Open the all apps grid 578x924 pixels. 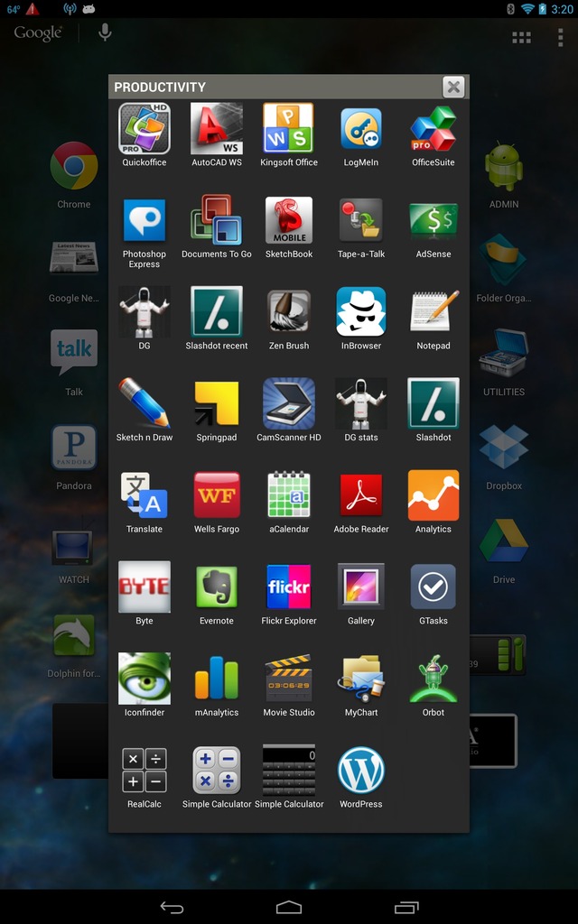tap(521, 37)
